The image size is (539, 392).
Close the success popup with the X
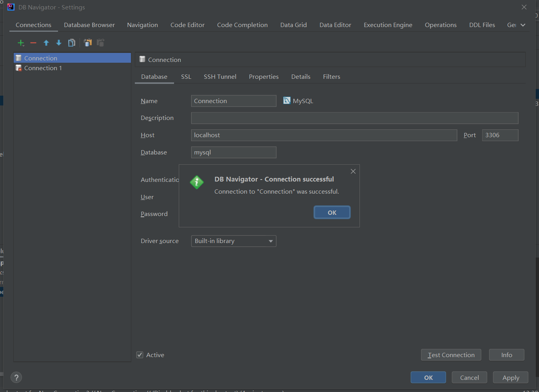pyautogui.click(x=353, y=171)
